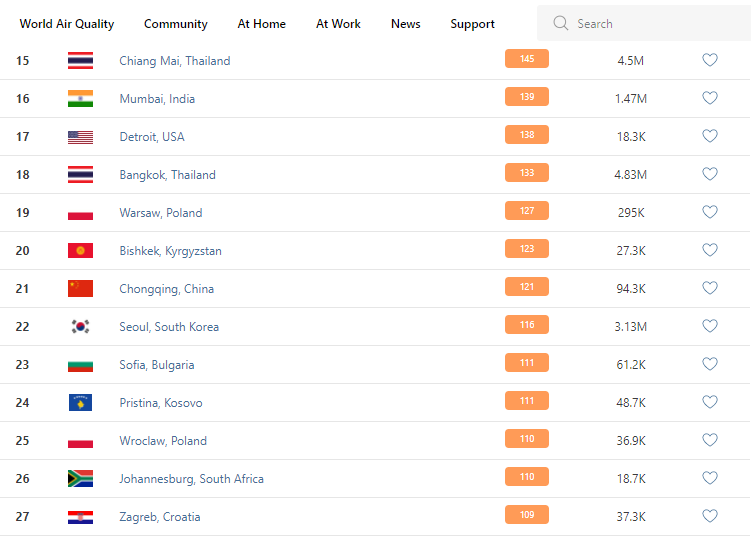Click the Croatia flag icon

(x=80, y=516)
